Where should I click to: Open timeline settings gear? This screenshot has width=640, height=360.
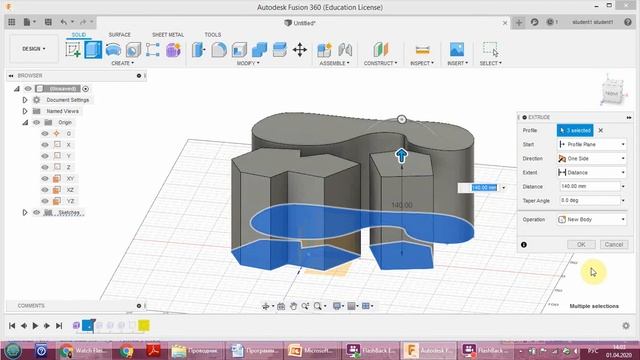click(626, 326)
